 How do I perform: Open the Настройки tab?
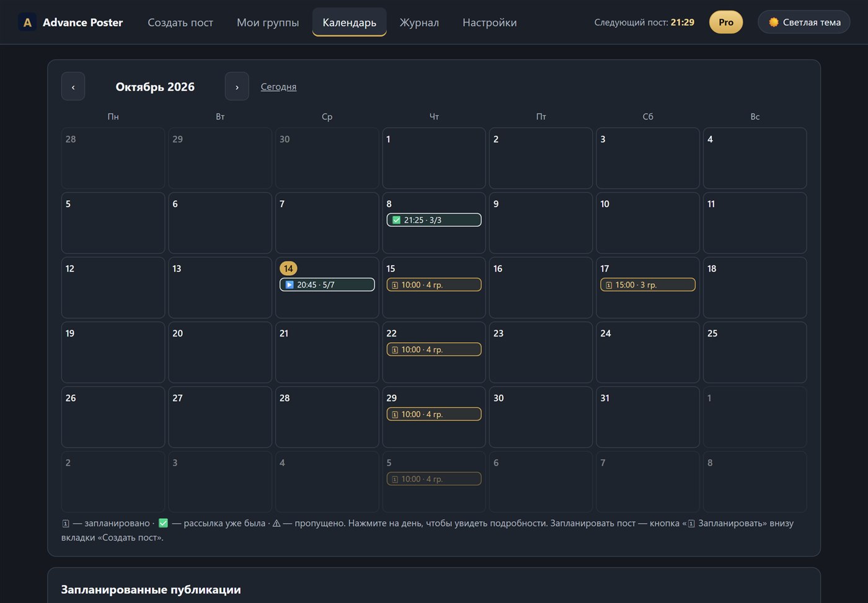[490, 22]
